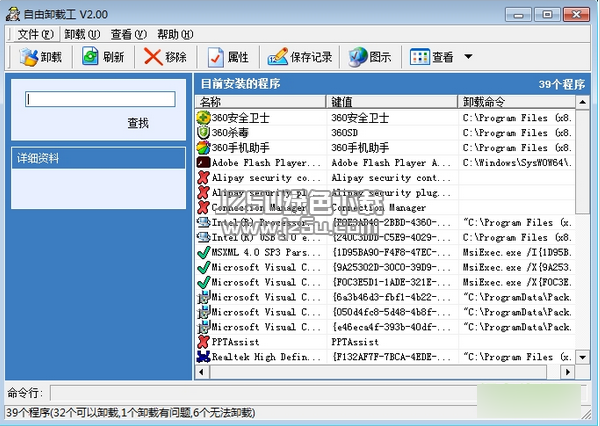Click C:\Windows\SysWOW64\ uninstall command cell

(x=517, y=162)
